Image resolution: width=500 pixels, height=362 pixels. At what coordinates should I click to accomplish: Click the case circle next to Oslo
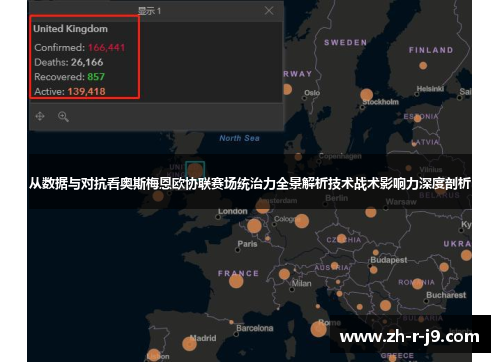click(x=287, y=89)
